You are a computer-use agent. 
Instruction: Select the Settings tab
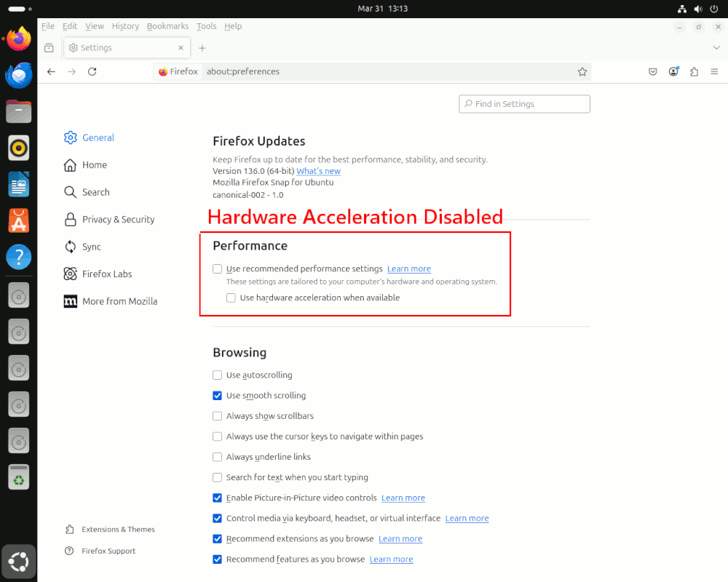(127, 48)
